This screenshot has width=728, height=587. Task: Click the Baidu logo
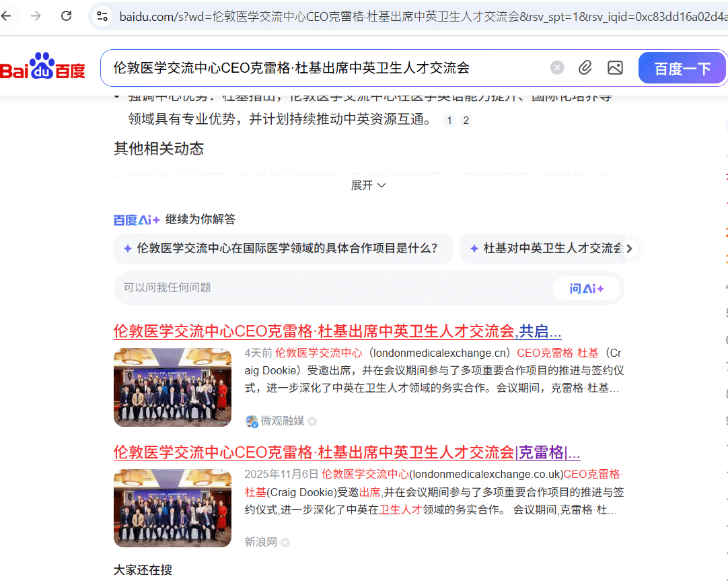(x=42, y=67)
